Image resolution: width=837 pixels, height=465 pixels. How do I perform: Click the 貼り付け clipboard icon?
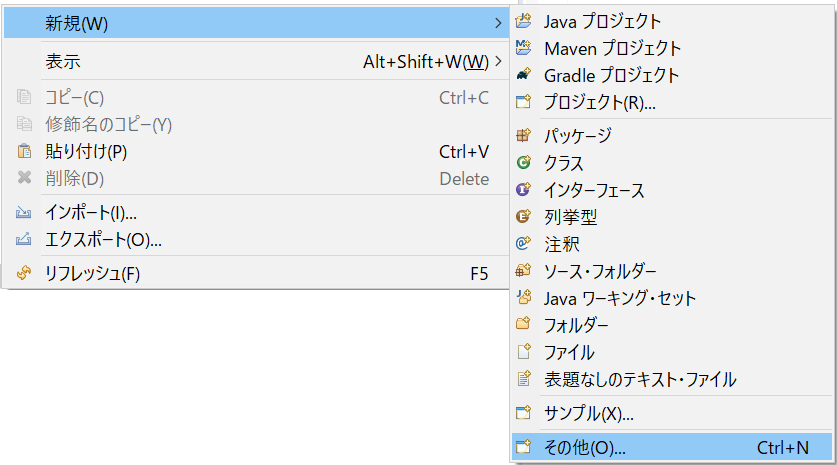coord(24,151)
